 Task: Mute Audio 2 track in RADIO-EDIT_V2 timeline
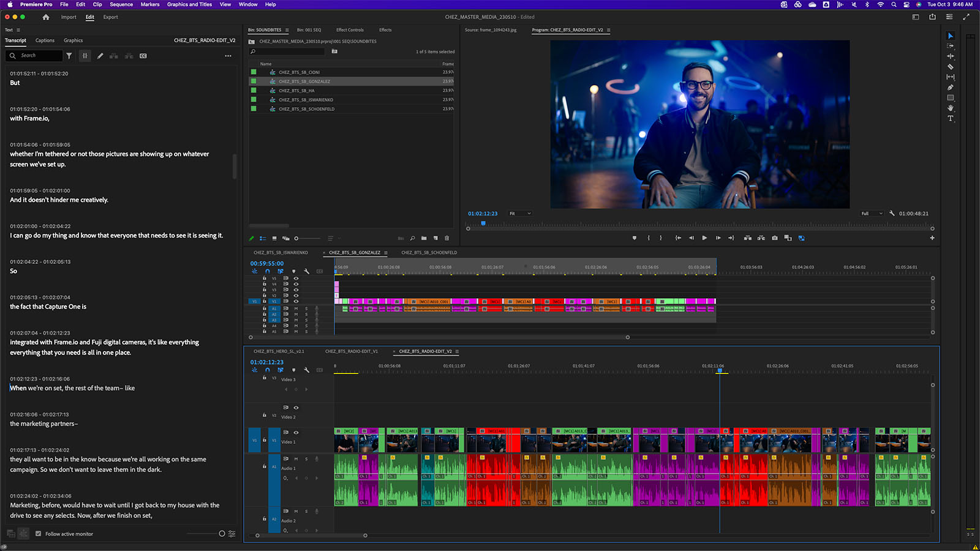(x=296, y=511)
